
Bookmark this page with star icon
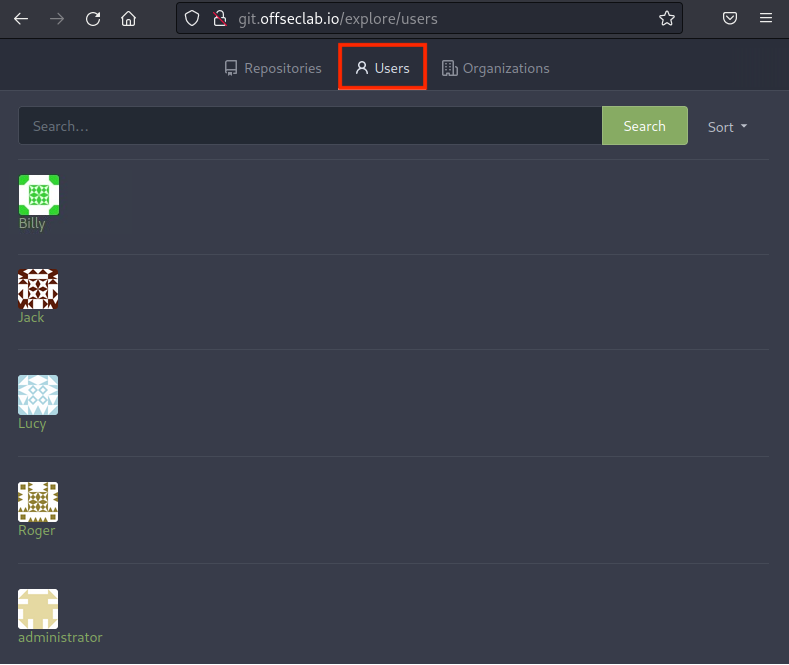tap(666, 18)
